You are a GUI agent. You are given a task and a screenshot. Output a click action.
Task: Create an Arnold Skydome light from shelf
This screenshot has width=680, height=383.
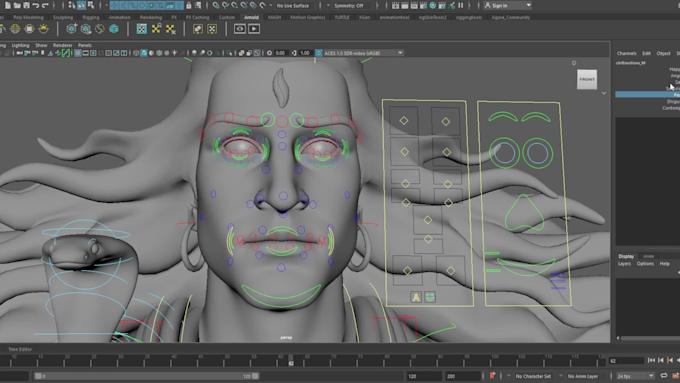click(15, 29)
